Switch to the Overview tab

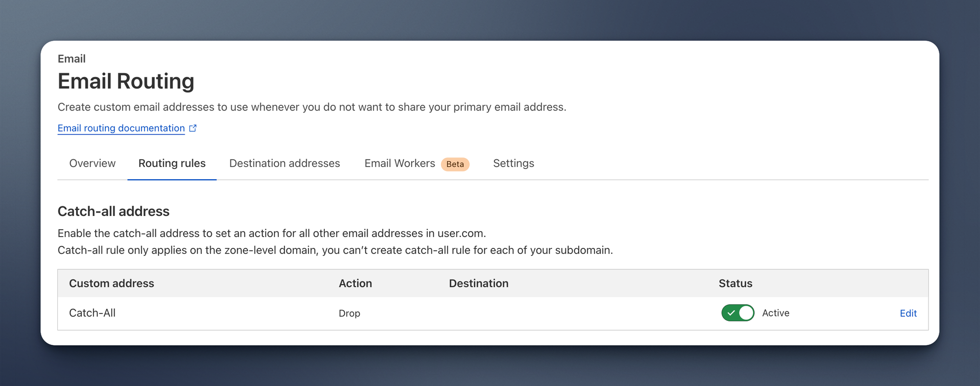(x=92, y=164)
